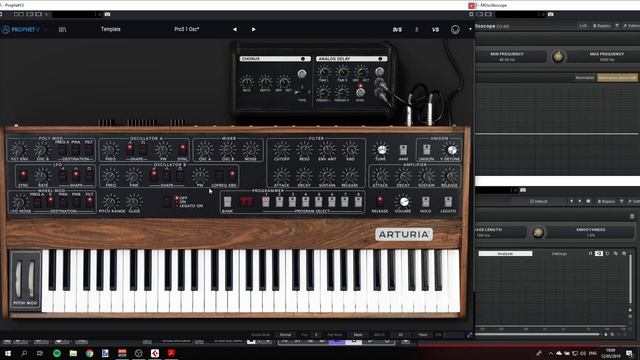
Task: Toggle the Analog Delay power button
Action: (x=380, y=59)
